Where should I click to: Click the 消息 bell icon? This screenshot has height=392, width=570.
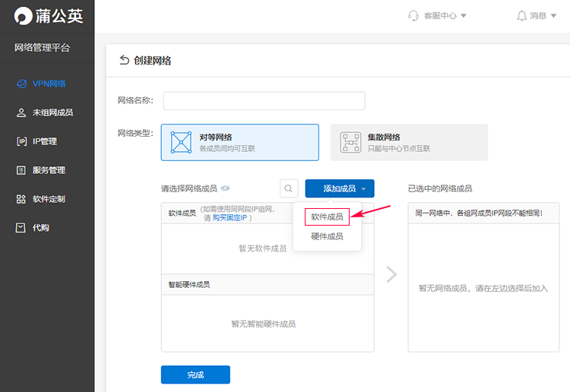[521, 16]
